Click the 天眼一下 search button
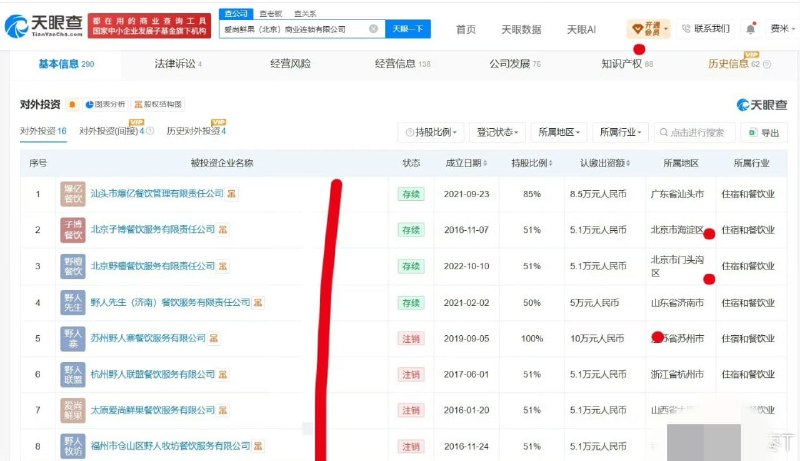Image resolution: width=800 pixels, height=461 pixels. coord(408,29)
